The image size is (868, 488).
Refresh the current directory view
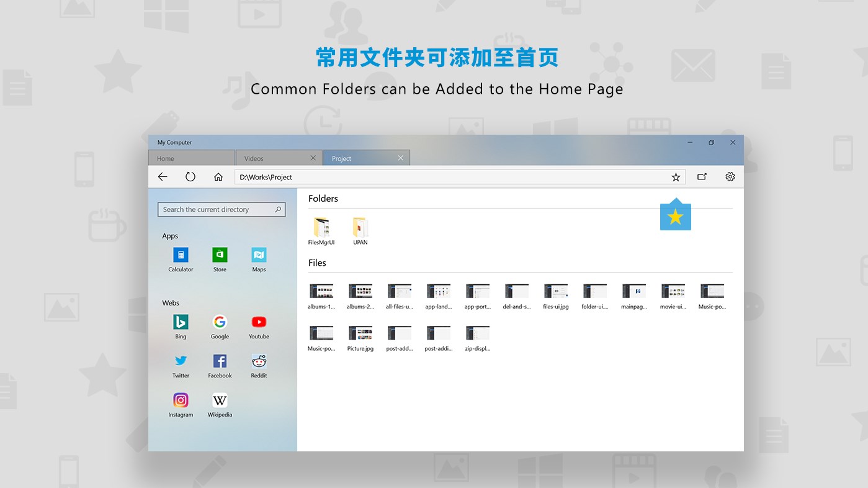click(x=190, y=176)
